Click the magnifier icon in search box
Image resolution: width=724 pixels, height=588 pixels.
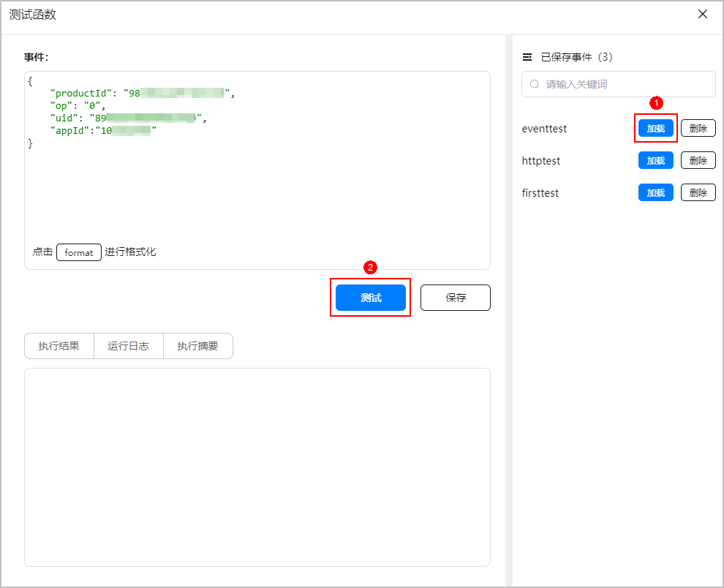[535, 84]
